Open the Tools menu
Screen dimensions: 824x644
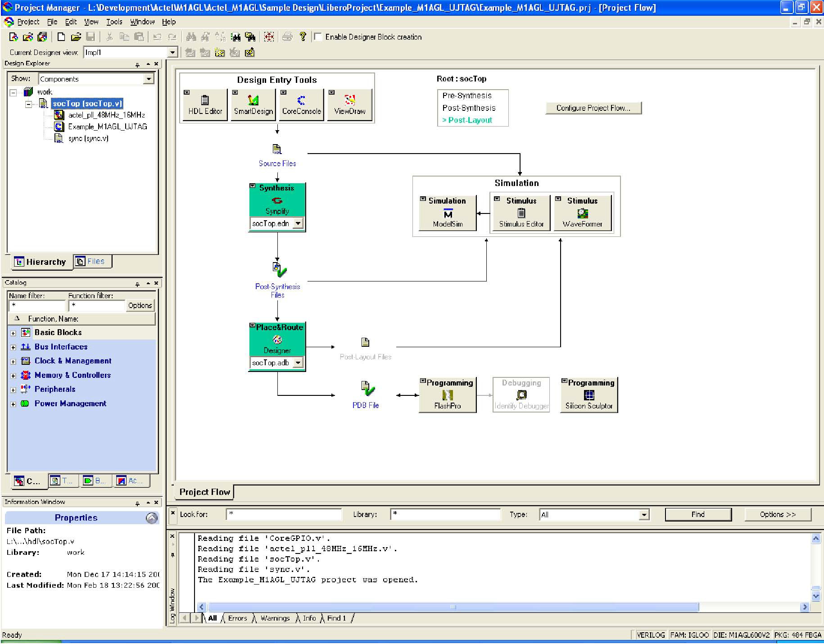coord(114,22)
